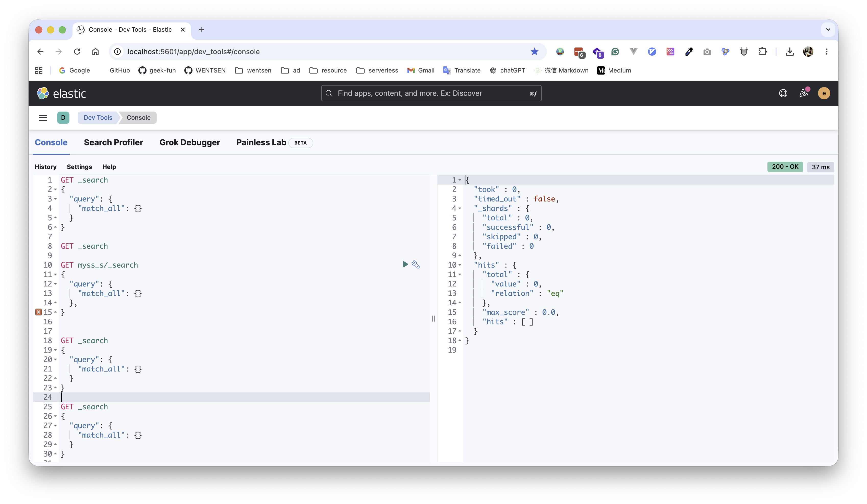Open the user avatar e menu
Image resolution: width=867 pixels, height=504 pixels.
pyautogui.click(x=824, y=93)
